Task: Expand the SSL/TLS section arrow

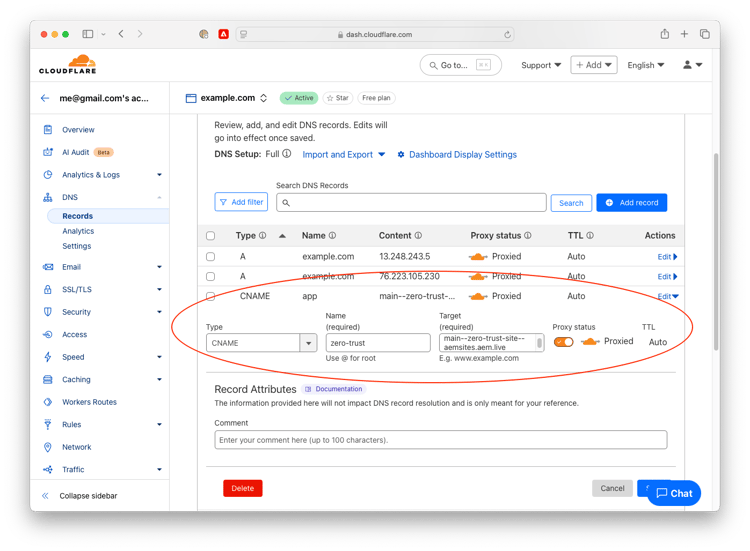Action: (159, 289)
